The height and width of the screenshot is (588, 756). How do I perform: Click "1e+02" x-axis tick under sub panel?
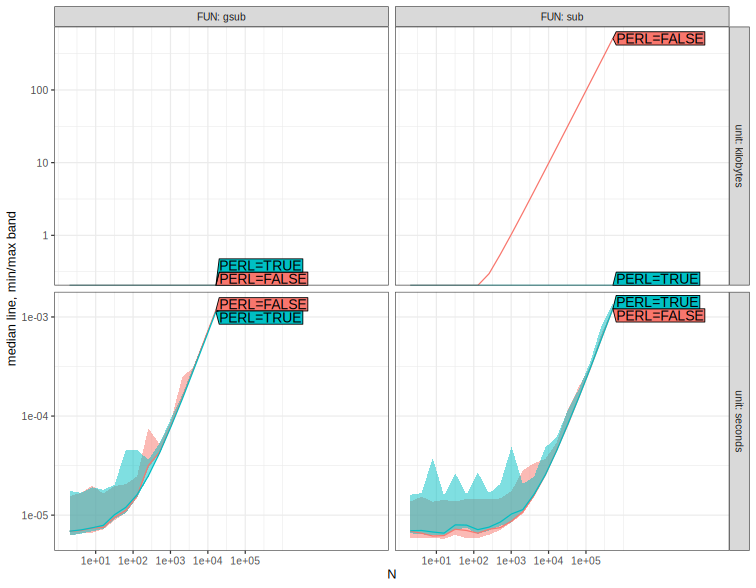pyautogui.click(x=474, y=561)
